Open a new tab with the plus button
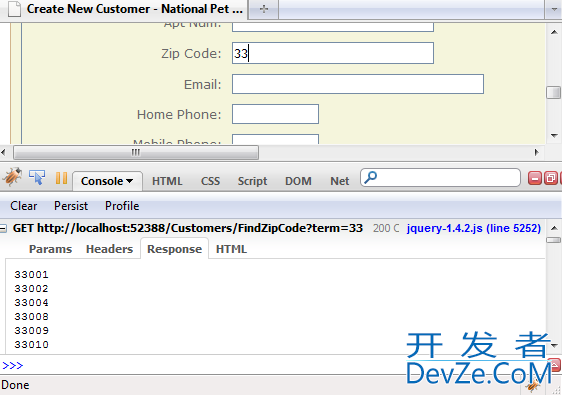This screenshot has height=395, width=562. pyautogui.click(x=264, y=9)
